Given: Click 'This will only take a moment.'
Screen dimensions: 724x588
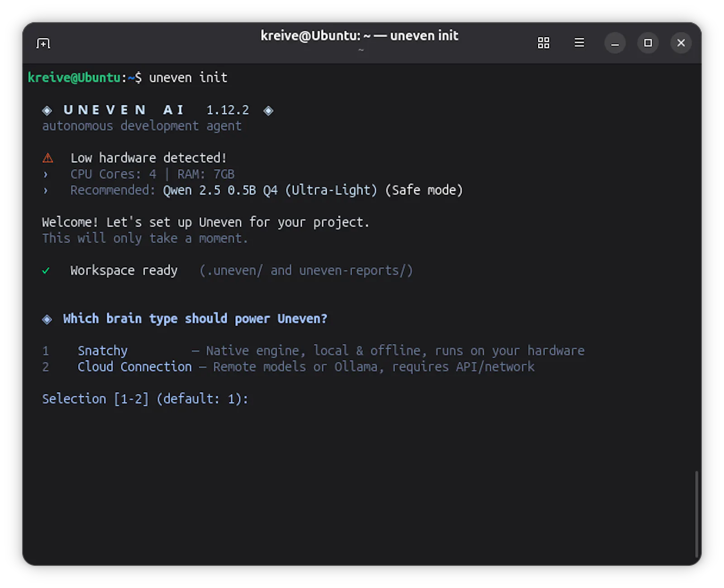Looking at the screenshot, I should (x=145, y=238).
